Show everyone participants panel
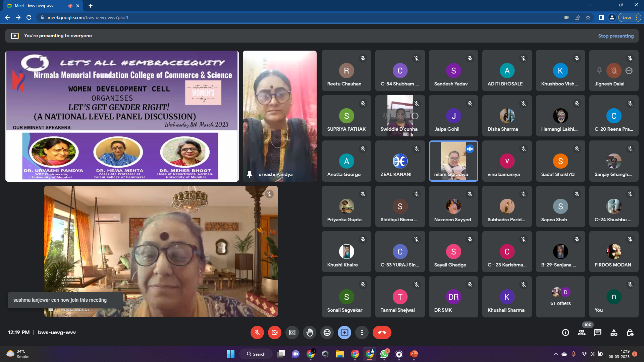Screen dimensions: 644x362 tap(582, 333)
